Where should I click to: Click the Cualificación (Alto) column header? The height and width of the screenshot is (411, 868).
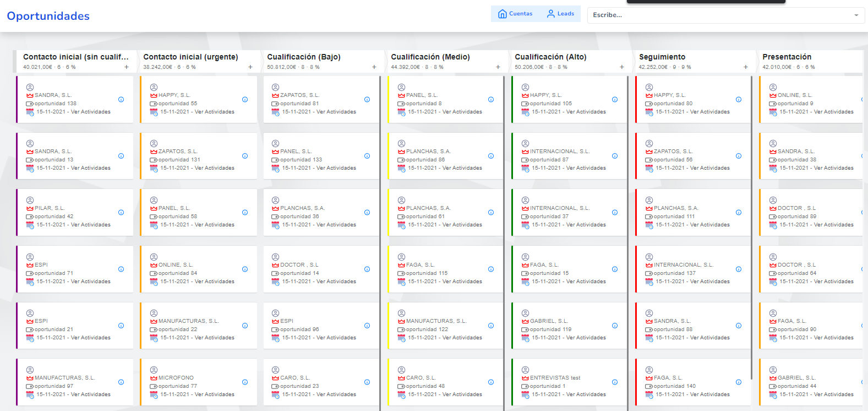pyautogui.click(x=550, y=57)
